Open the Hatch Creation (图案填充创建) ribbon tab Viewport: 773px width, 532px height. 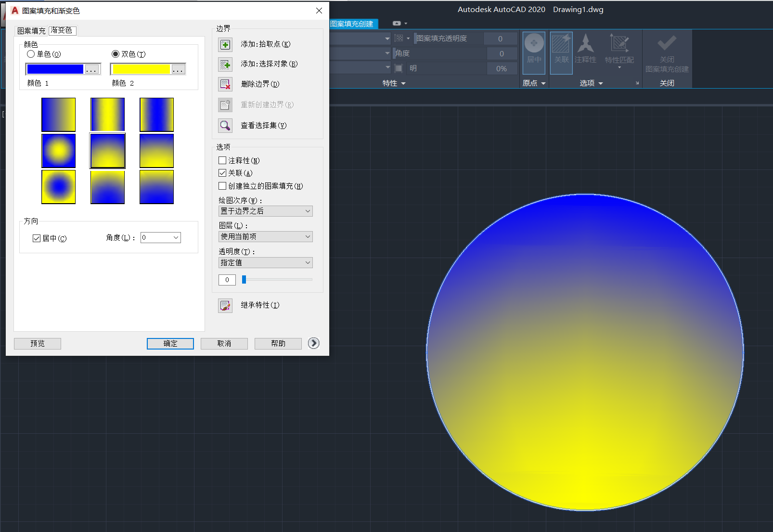[x=352, y=24]
